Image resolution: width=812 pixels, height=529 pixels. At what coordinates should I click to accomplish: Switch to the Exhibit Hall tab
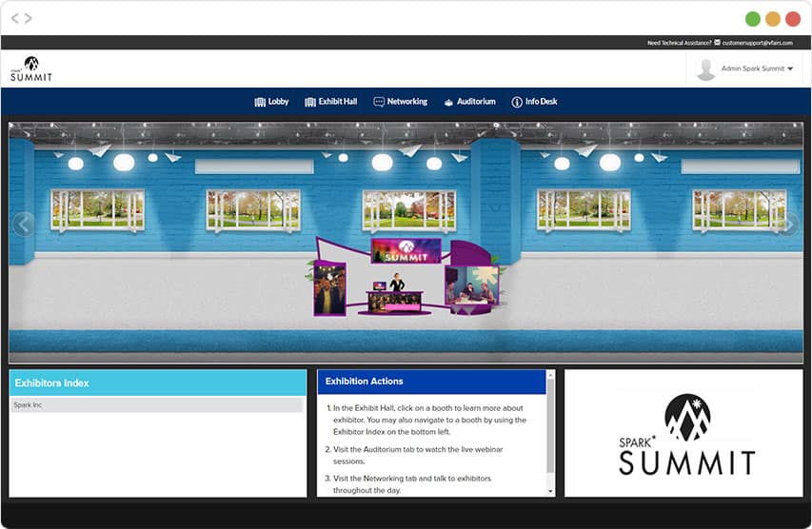coord(331,102)
